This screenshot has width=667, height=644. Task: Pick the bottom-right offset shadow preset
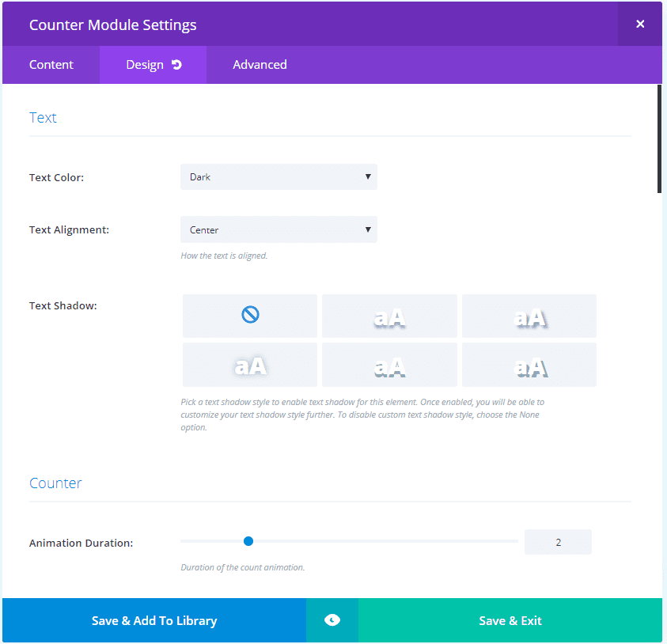click(x=529, y=365)
